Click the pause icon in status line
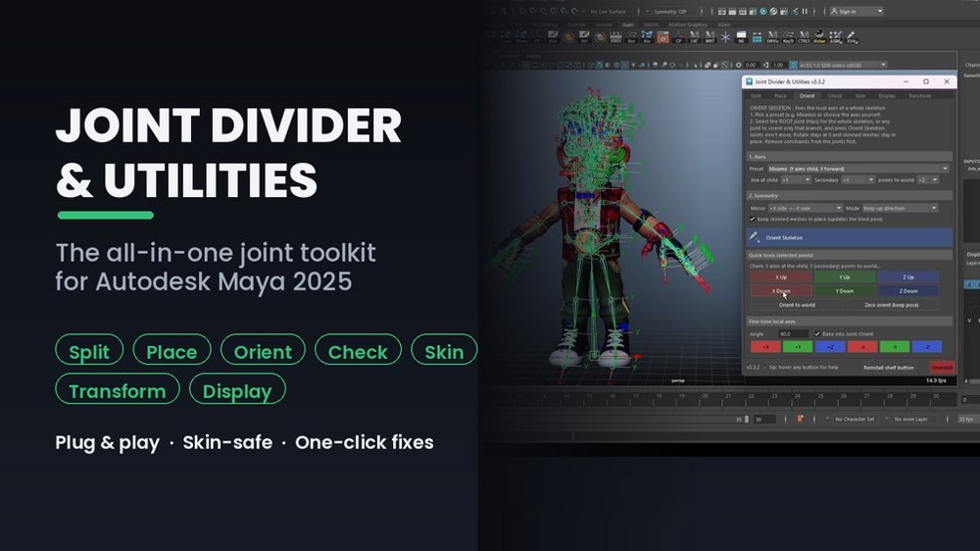Viewport: 980px width, 551px height. point(805,11)
